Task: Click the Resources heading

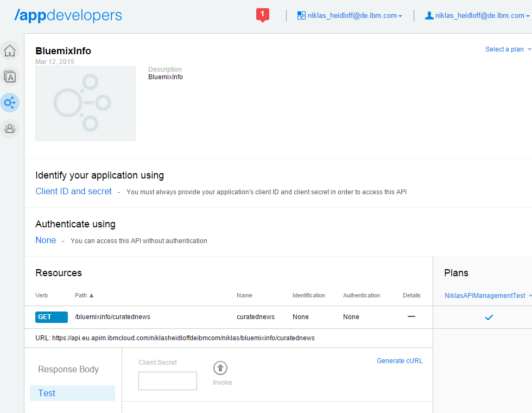Action: pos(59,273)
